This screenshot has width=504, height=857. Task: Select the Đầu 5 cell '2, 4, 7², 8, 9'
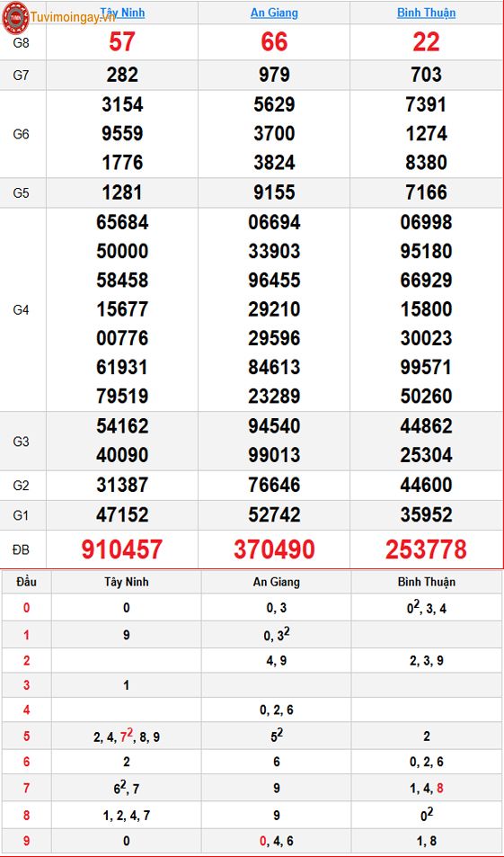tap(126, 736)
